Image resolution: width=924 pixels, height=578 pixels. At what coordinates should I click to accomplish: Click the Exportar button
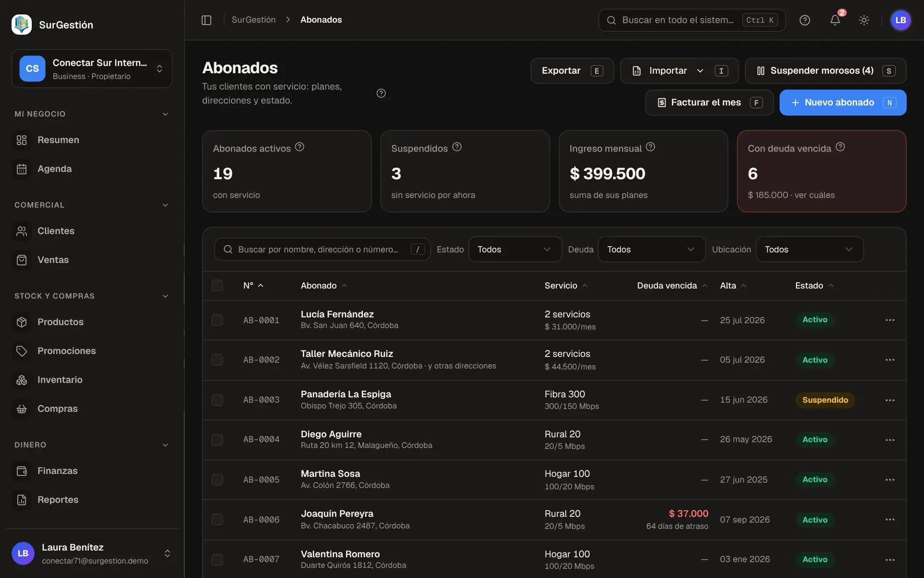[572, 71]
